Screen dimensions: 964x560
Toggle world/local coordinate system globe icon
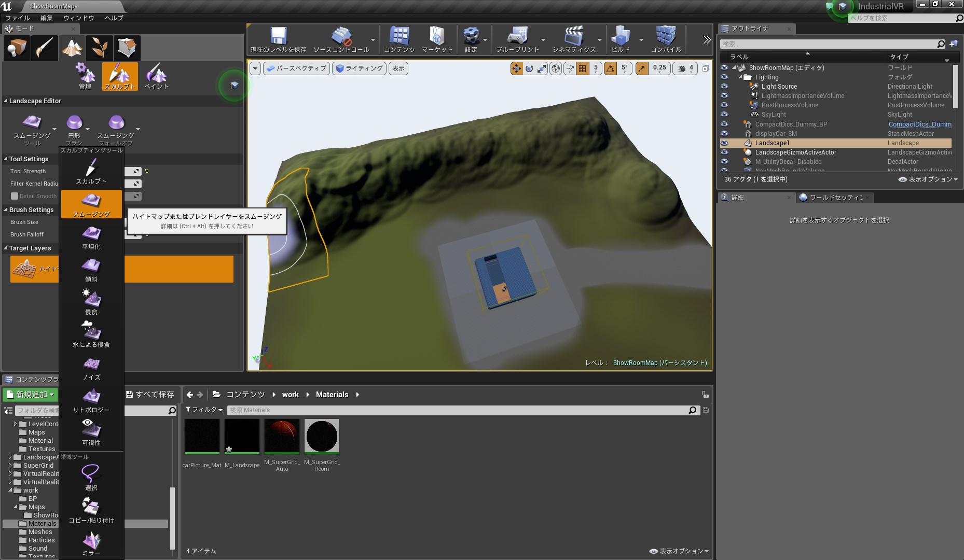click(x=556, y=68)
